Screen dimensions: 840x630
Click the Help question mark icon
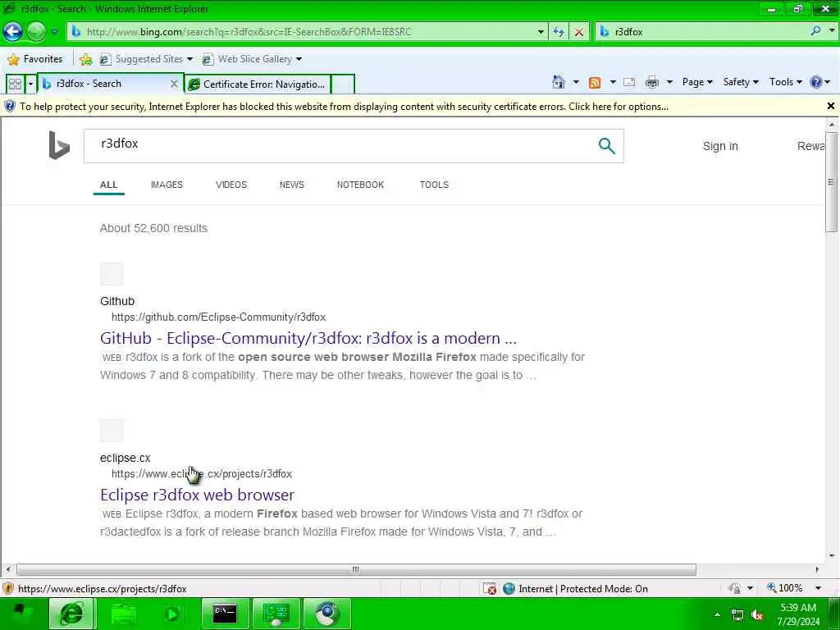click(x=816, y=82)
